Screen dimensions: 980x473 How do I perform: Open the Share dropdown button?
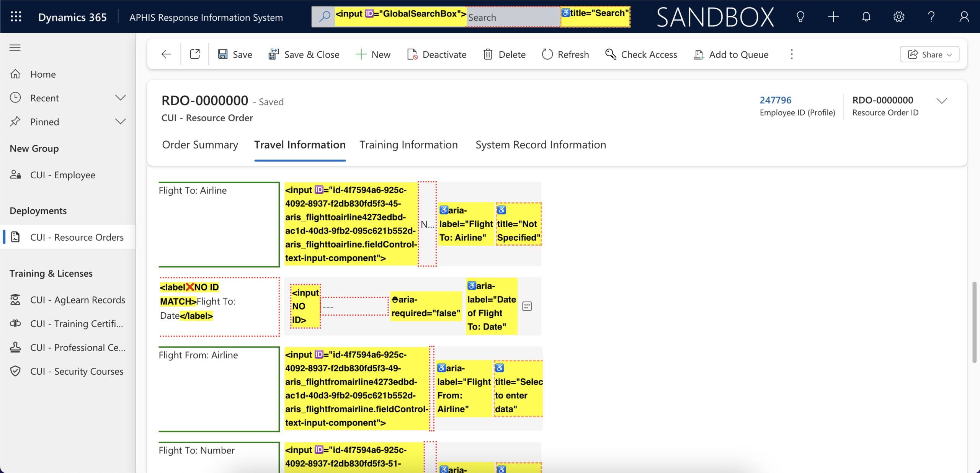[x=929, y=54]
